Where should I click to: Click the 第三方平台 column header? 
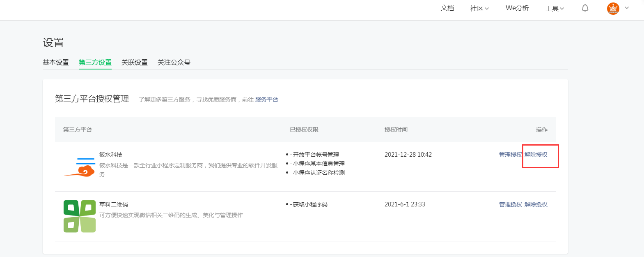point(78,130)
